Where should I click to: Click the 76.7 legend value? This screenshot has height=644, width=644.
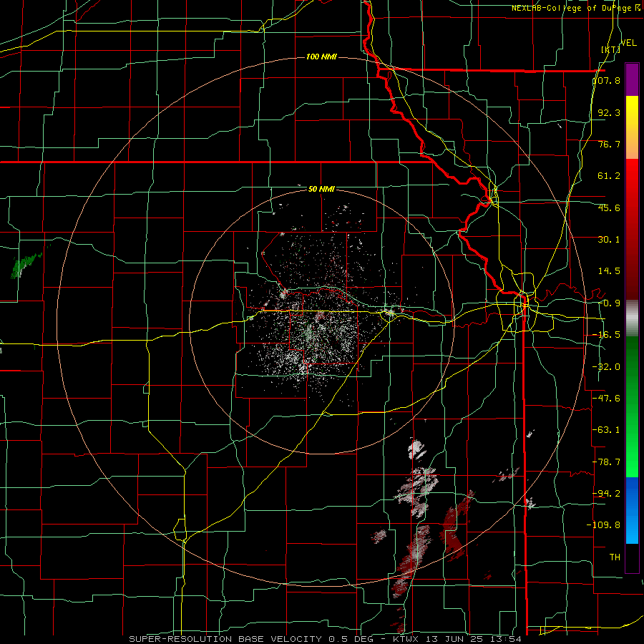coord(609,144)
